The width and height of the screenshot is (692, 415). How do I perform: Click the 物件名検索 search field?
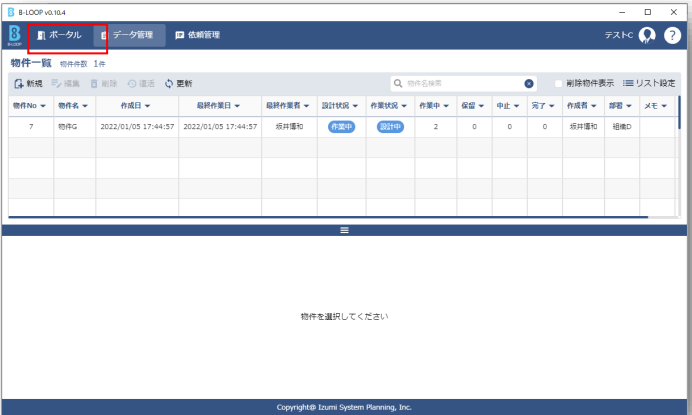460,83
